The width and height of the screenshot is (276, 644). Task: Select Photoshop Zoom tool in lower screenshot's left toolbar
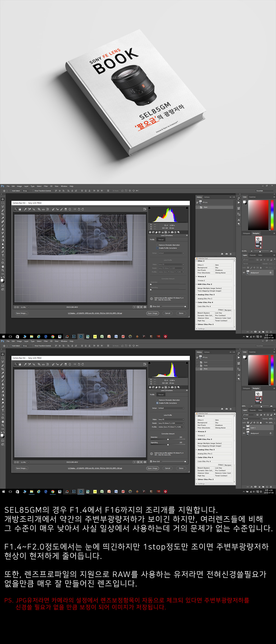click(3, 425)
